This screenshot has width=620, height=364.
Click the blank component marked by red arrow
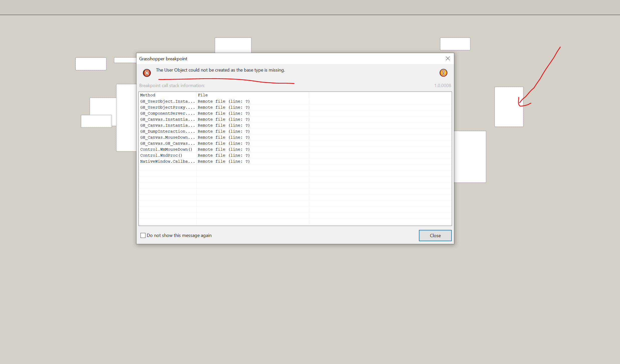coord(509,107)
